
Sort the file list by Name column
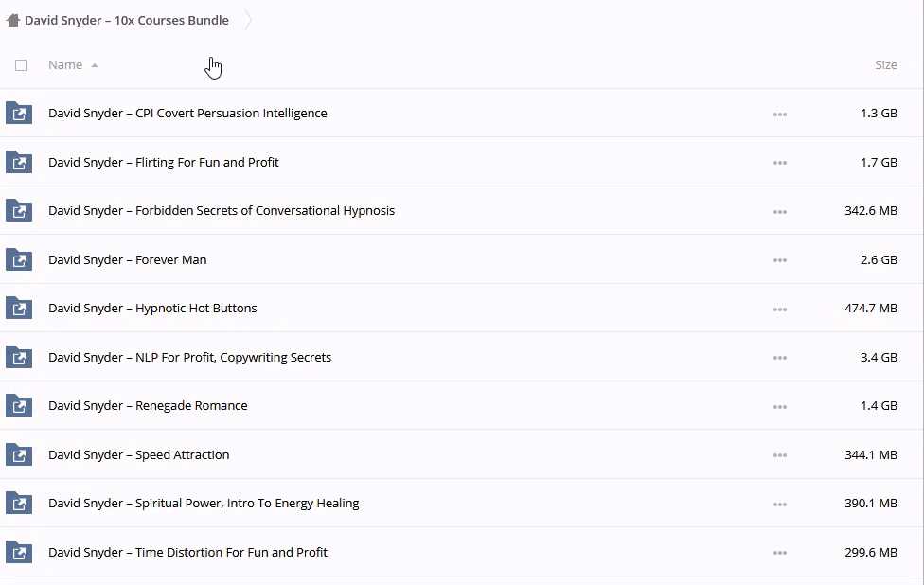point(65,65)
